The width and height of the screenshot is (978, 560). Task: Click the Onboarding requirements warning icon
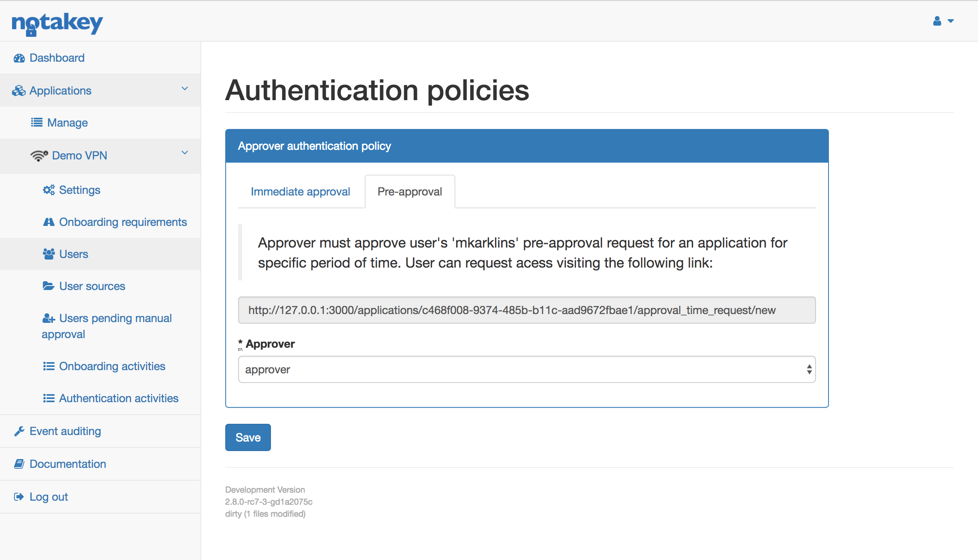pos(49,222)
